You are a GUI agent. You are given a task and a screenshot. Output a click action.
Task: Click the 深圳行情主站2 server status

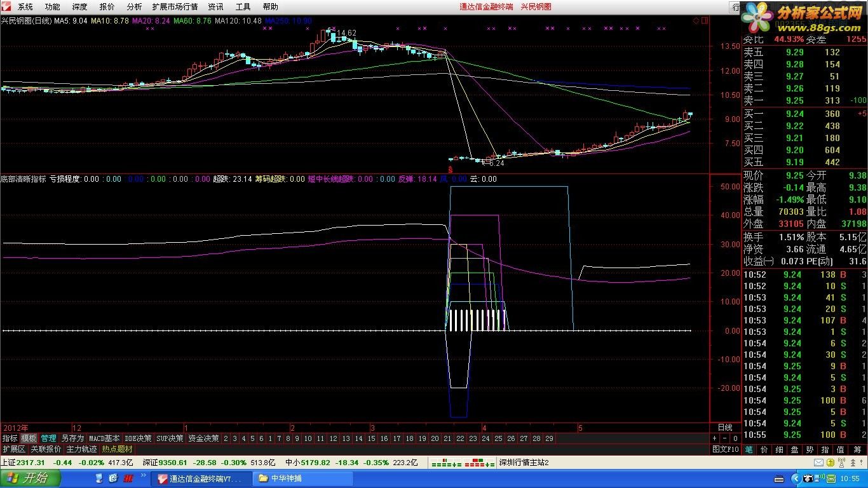(524, 463)
